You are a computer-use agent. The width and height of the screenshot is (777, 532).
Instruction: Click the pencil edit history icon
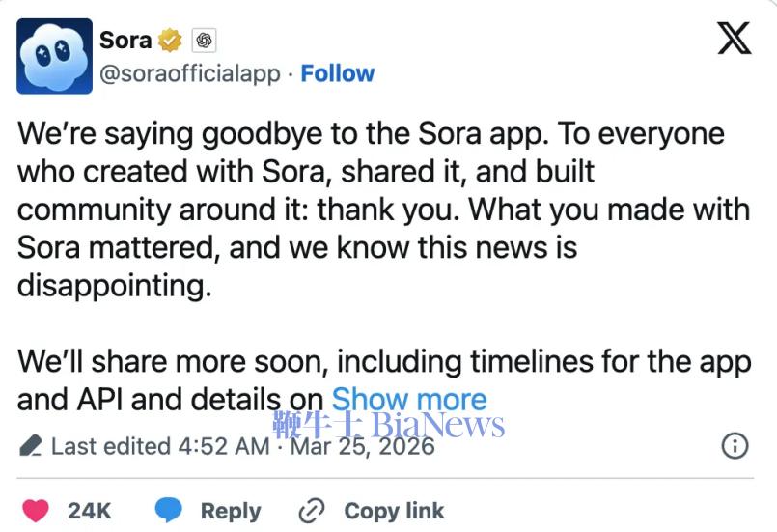(31, 446)
